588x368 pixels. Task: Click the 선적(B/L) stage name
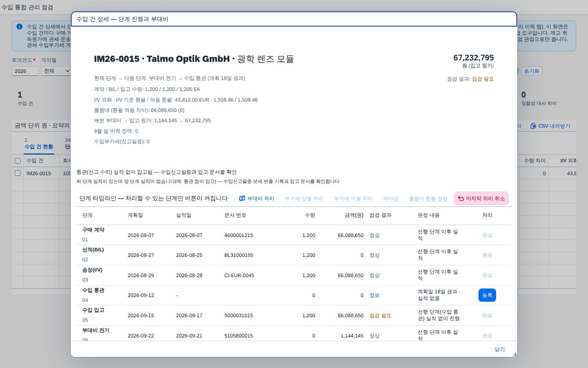point(93,250)
